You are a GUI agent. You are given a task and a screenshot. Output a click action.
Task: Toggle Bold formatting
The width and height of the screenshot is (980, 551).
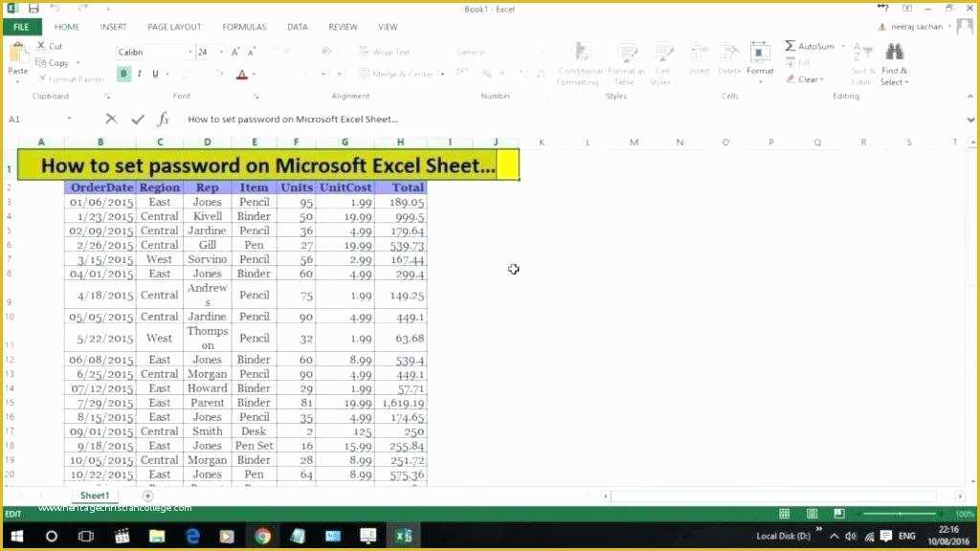click(x=123, y=75)
